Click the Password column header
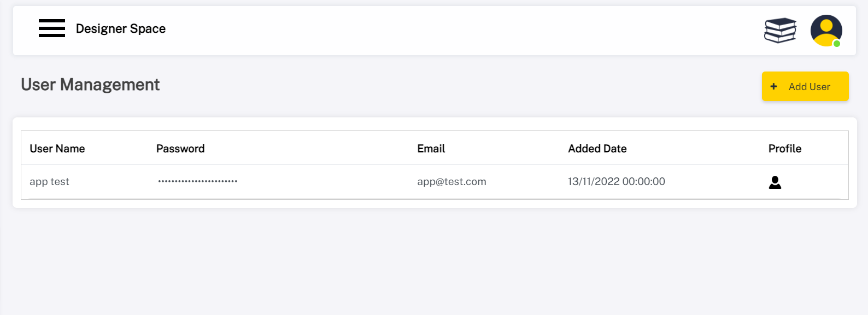 coord(180,148)
